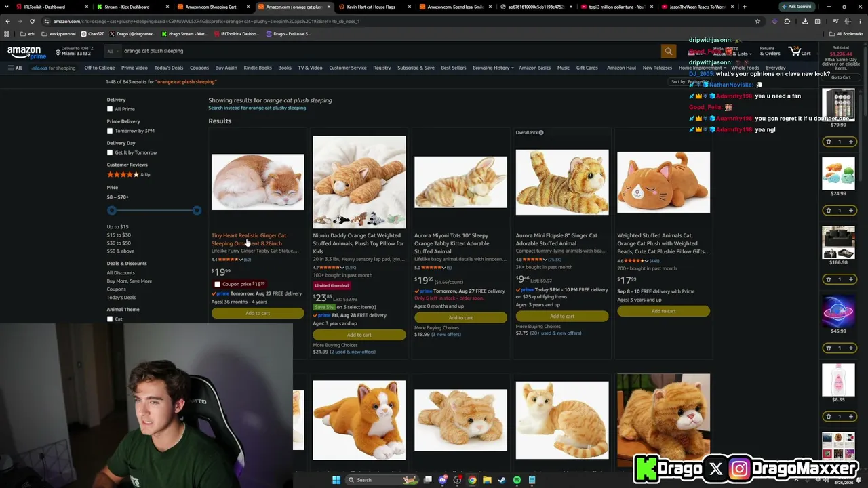Click the Amazon Prime logo

click(27, 53)
